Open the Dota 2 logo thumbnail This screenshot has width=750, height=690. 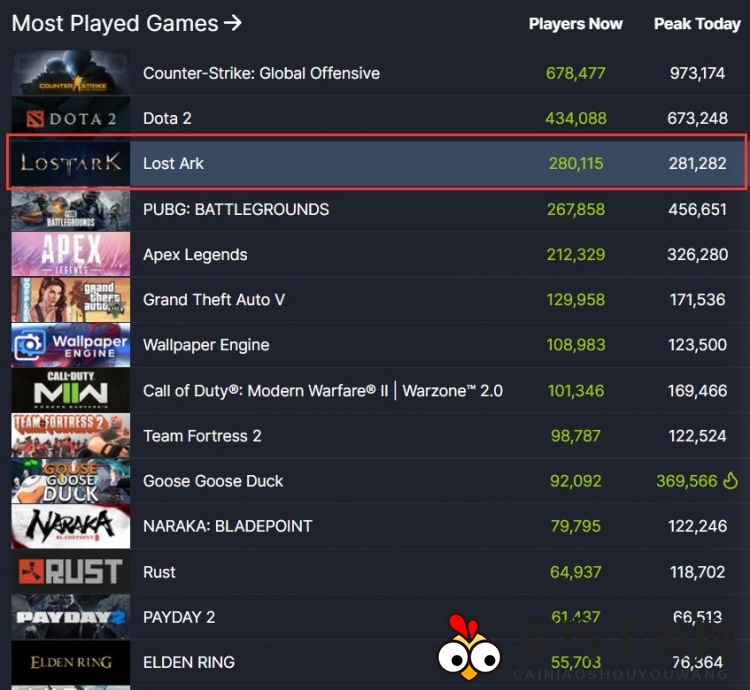70,118
